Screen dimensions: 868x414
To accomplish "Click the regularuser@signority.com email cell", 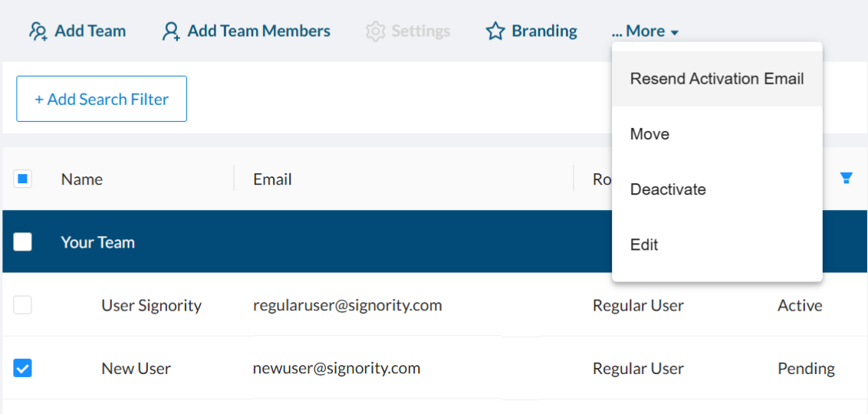I will click(x=347, y=305).
